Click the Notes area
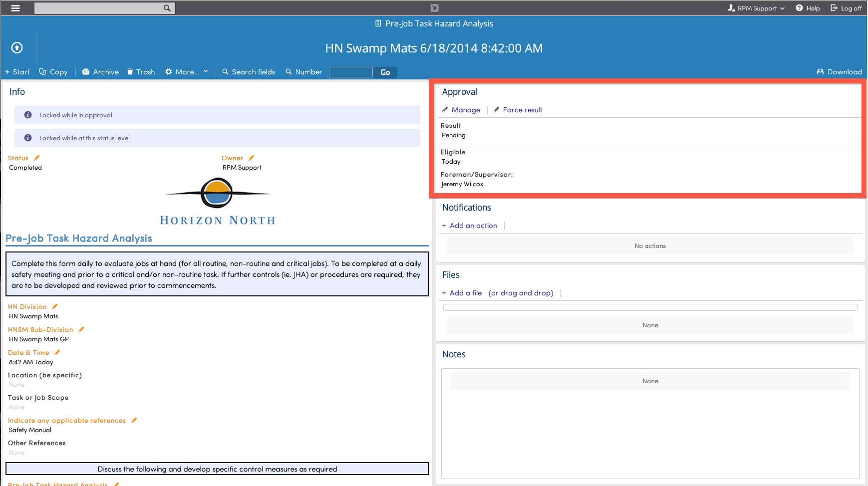Screen dimensions: 868x486 (650, 424)
